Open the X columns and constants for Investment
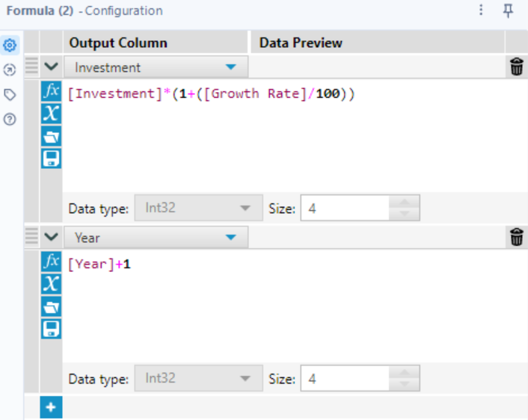This screenshot has height=420, width=528. tap(51, 114)
